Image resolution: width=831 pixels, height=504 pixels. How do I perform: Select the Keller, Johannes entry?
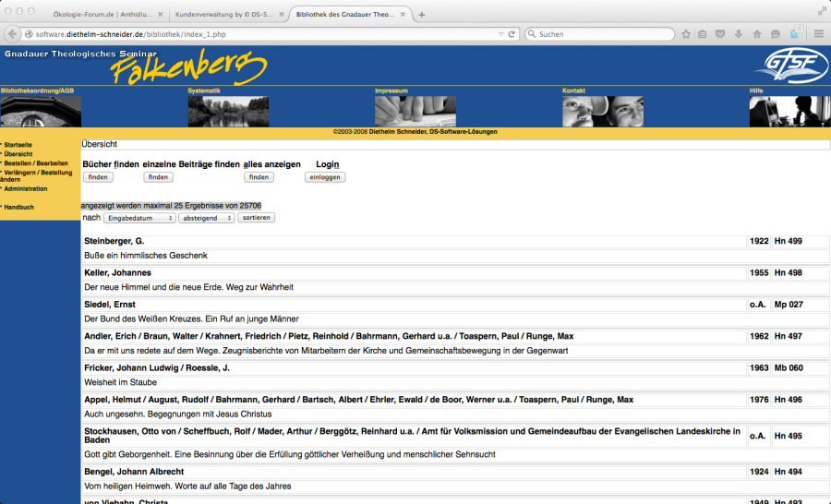click(117, 273)
